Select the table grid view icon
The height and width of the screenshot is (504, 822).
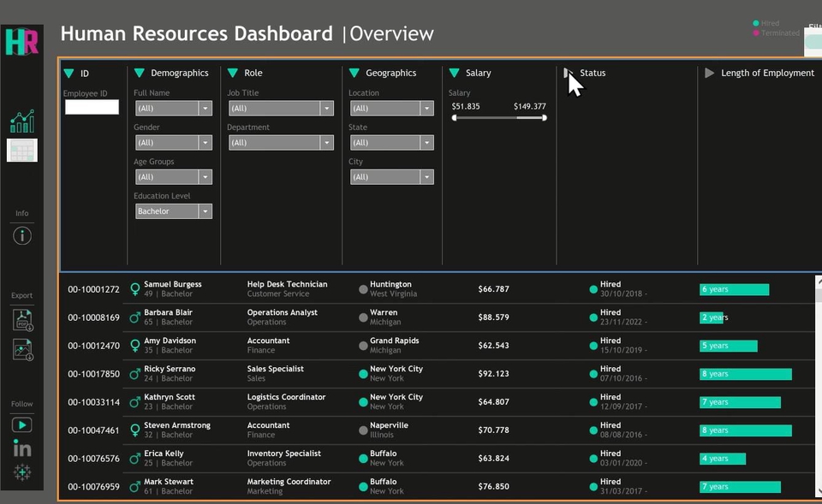(x=21, y=151)
